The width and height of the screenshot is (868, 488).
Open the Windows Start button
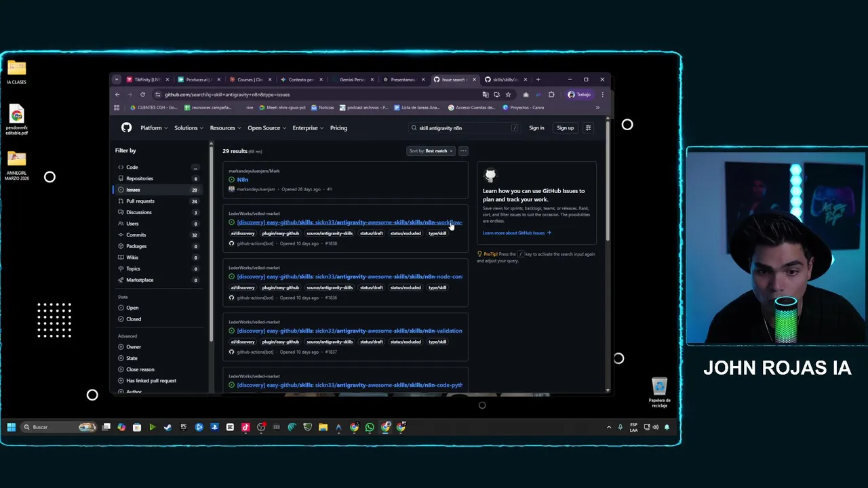pos(12,427)
